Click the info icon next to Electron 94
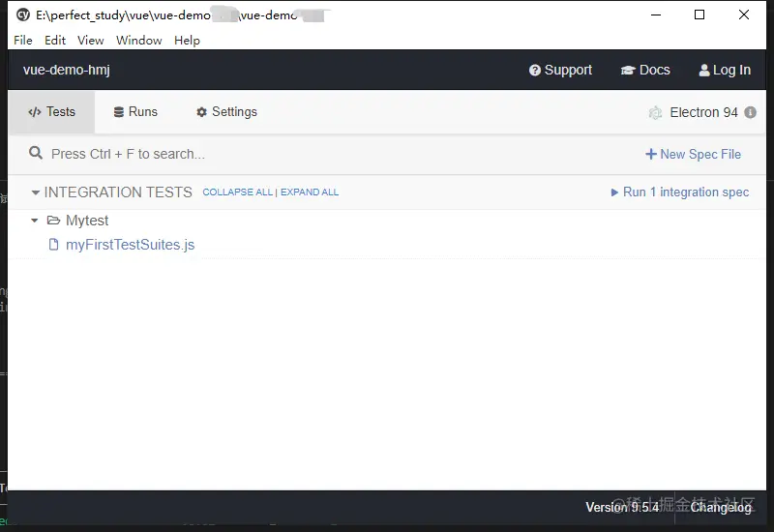This screenshot has width=774, height=532. 751,112
